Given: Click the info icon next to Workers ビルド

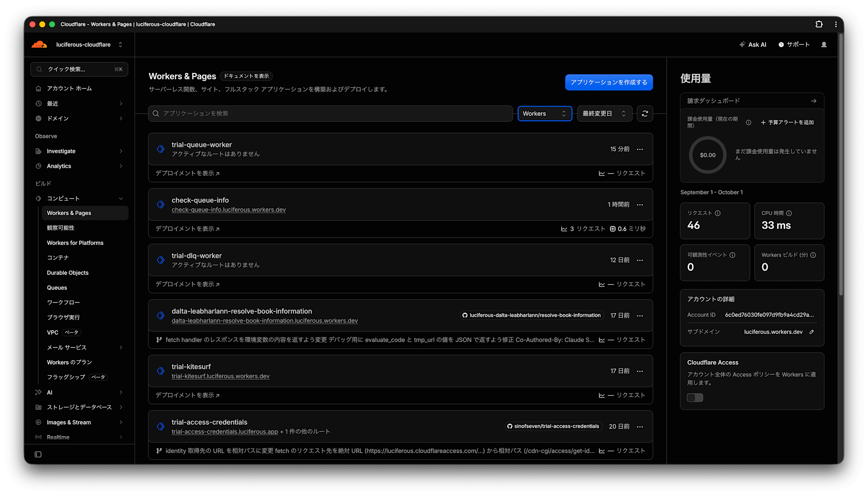Looking at the screenshot, I should tap(813, 255).
